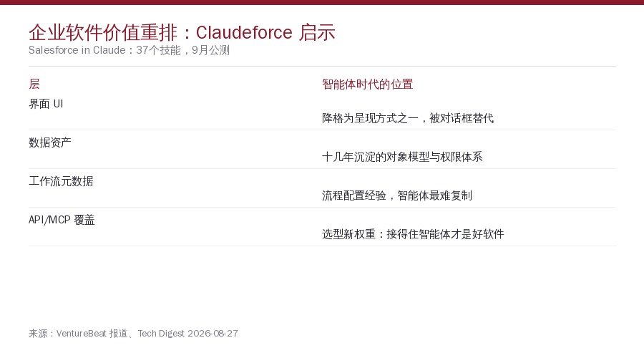Click the text 十几年沉淀的对象模型与权限体系
The image size is (644, 358).
[x=402, y=157]
